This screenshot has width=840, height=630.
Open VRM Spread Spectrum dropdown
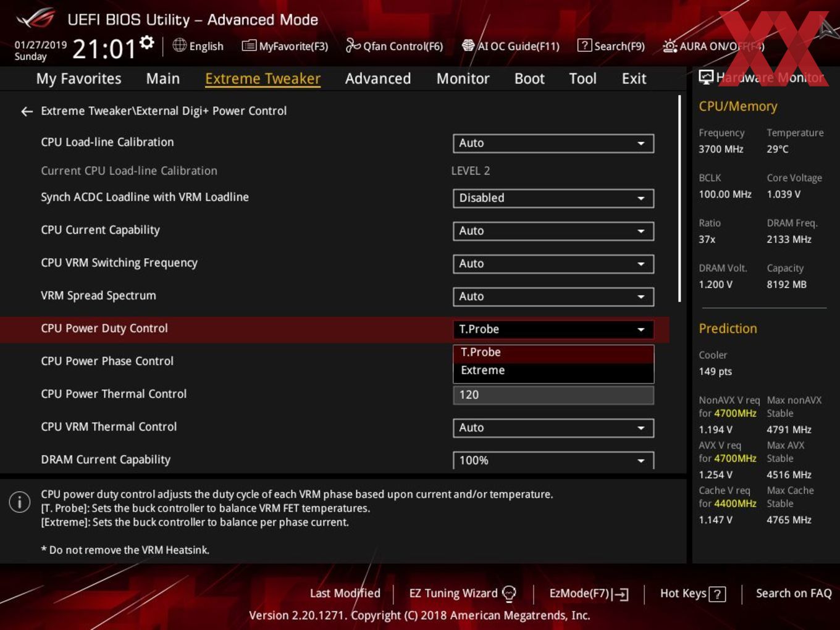click(553, 296)
